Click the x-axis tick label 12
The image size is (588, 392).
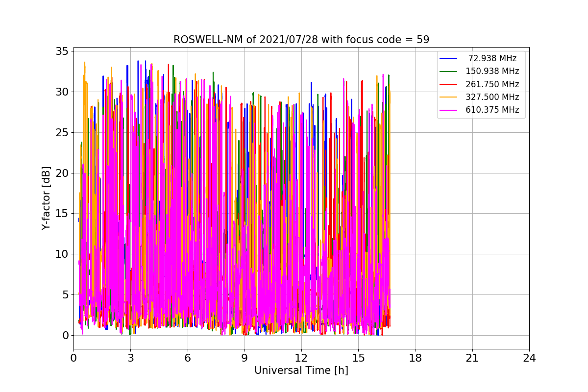(x=301, y=358)
